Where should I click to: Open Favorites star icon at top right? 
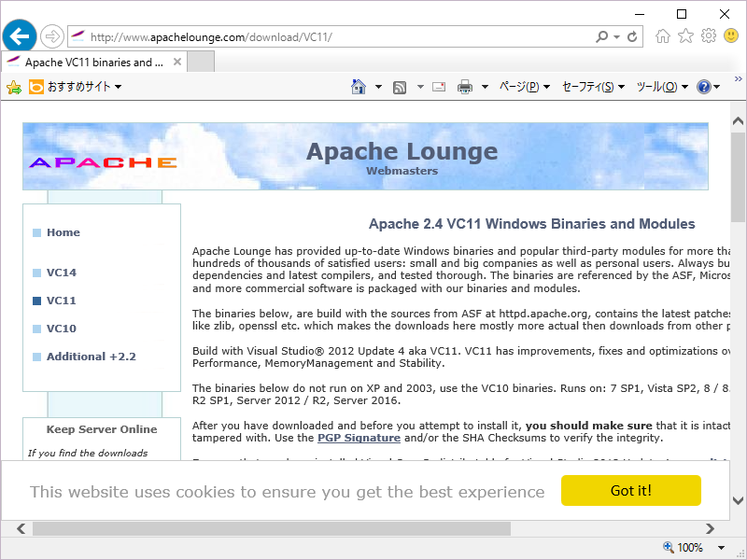point(685,35)
